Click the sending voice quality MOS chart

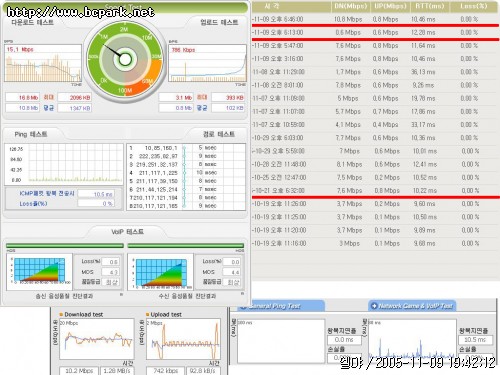tap(39, 271)
